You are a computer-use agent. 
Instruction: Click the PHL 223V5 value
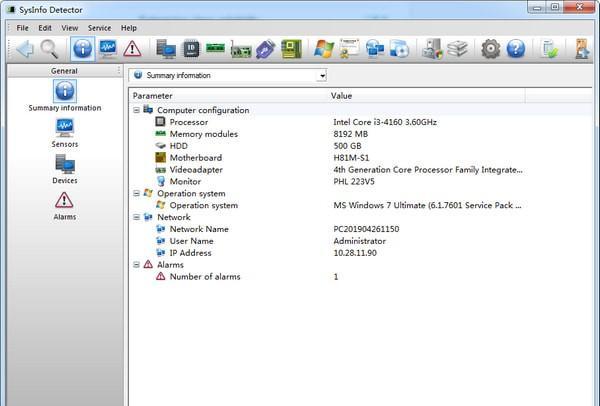click(354, 181)
